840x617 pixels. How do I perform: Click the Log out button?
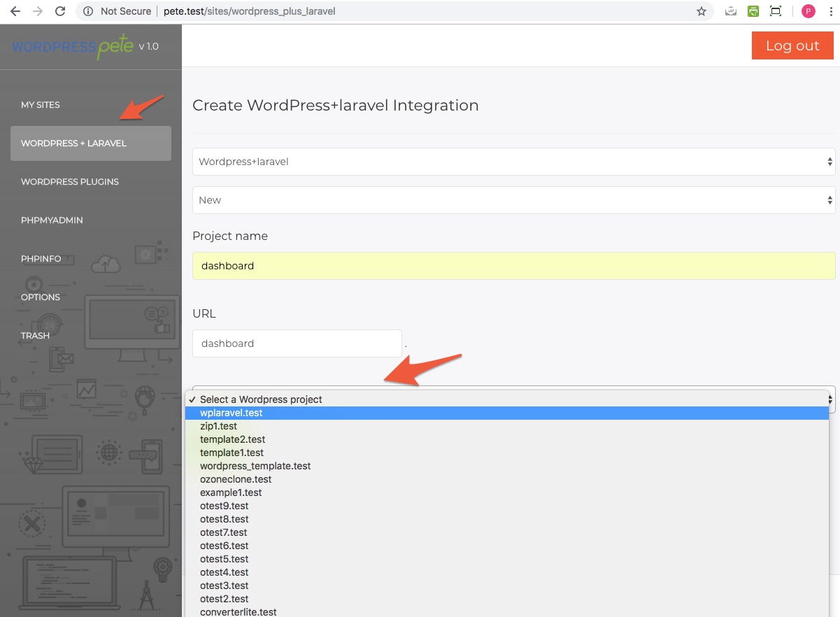tap(792, 45)
